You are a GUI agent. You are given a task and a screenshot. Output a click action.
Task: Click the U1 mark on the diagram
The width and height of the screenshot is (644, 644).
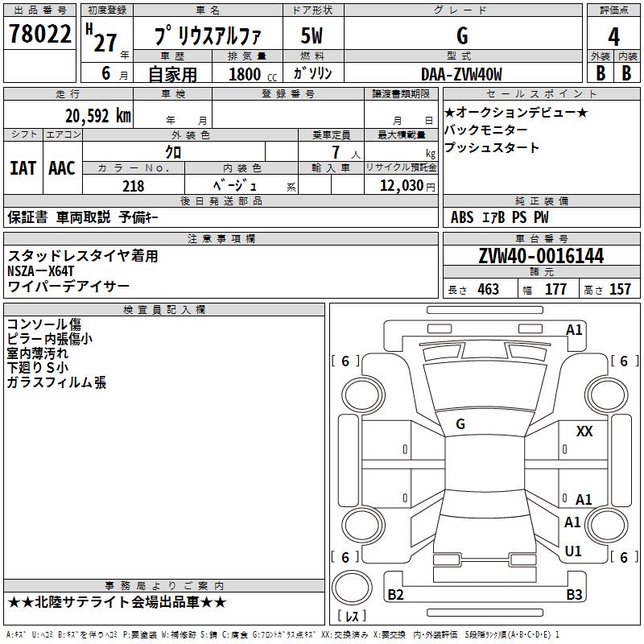point(573,551)
